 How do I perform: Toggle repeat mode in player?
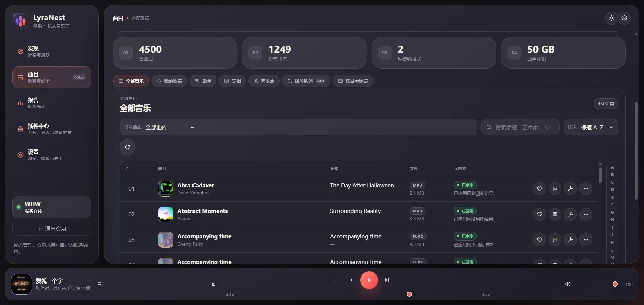(336, 280)
